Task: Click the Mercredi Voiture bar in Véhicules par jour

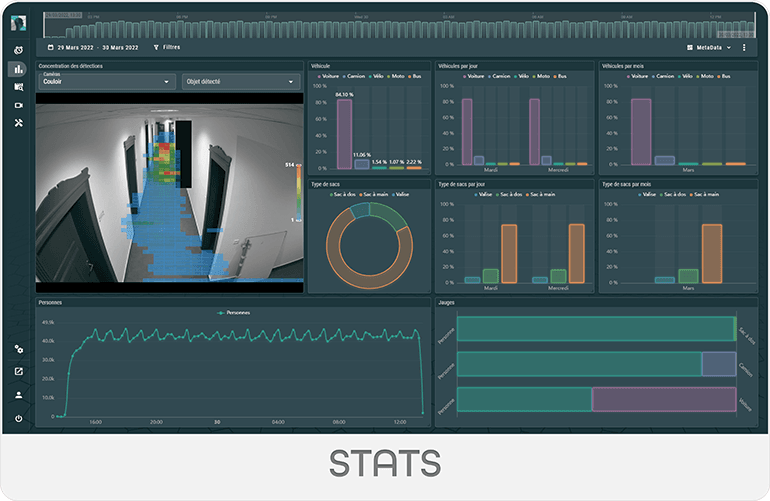Action: click(534, 132)
